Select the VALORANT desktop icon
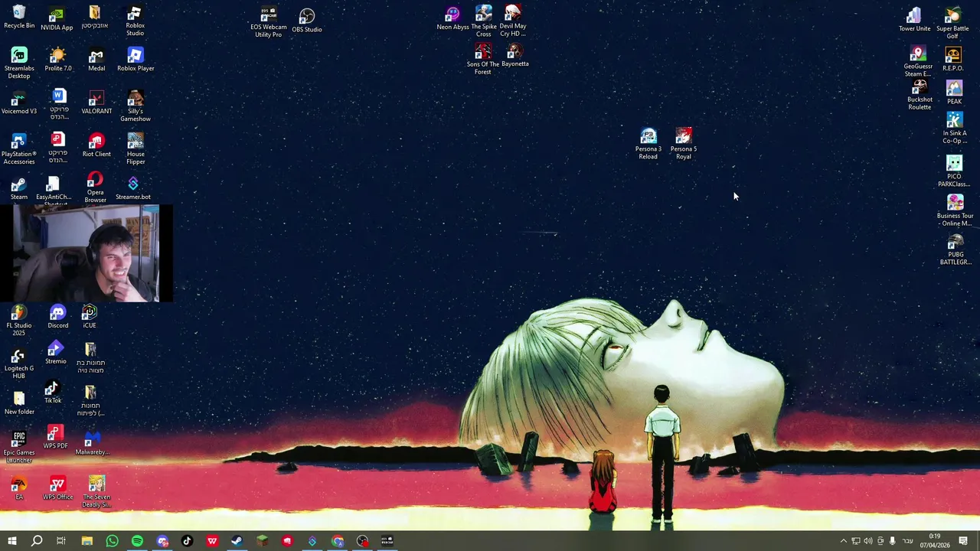This screenshot has height=551, width=980. coord(96,103)
